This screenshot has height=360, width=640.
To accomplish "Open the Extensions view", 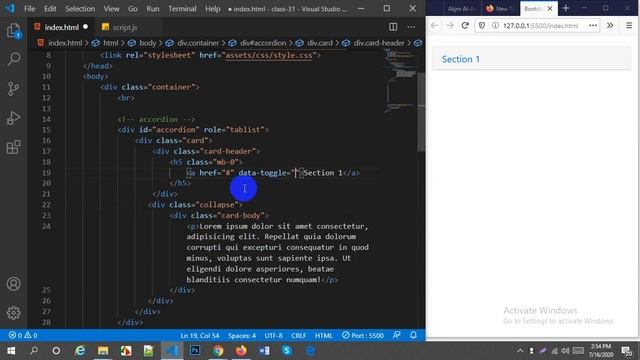I will 13,147.
